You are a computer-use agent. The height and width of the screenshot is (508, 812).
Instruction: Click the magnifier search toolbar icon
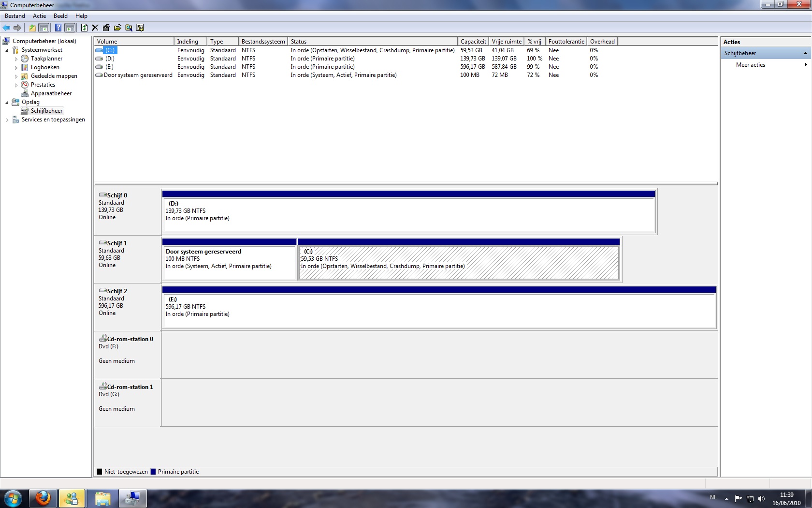(129, 28)
